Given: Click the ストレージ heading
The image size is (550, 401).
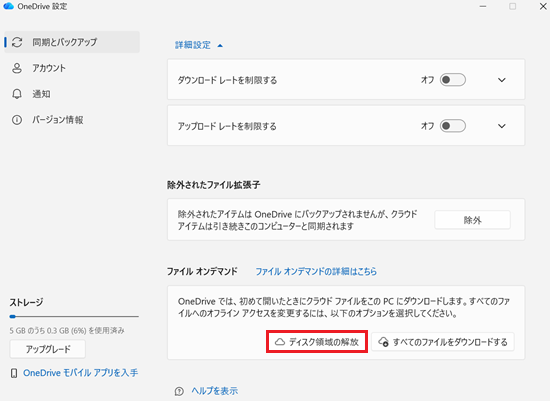Looking at the screenshot, I should coord(26,302).
